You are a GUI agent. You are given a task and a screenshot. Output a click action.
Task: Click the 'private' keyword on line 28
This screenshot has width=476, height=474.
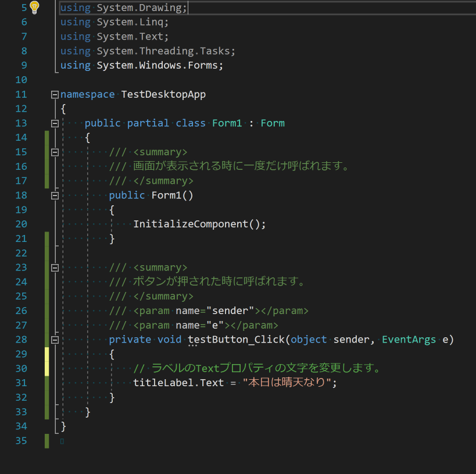pos(130,340)
